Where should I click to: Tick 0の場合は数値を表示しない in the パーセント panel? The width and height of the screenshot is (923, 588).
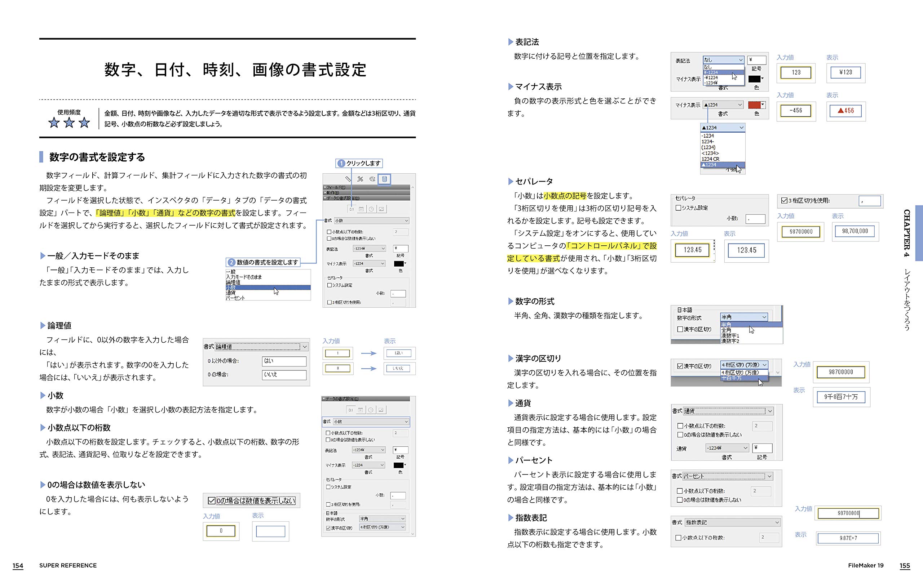[x=680, y=500]
